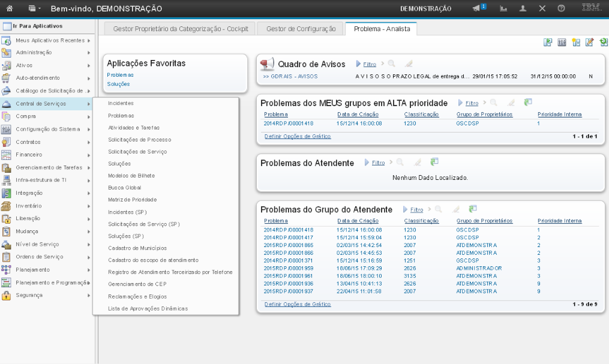Click the sliders layout icon at top right
This screenshot has width=609, height=364.
(x=562, y=42)
